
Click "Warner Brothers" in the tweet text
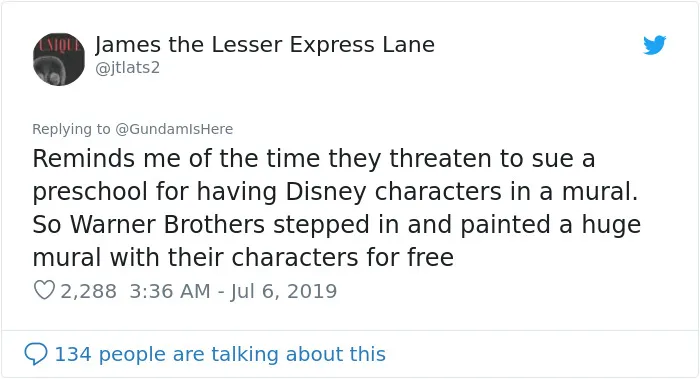coord(167,225)
